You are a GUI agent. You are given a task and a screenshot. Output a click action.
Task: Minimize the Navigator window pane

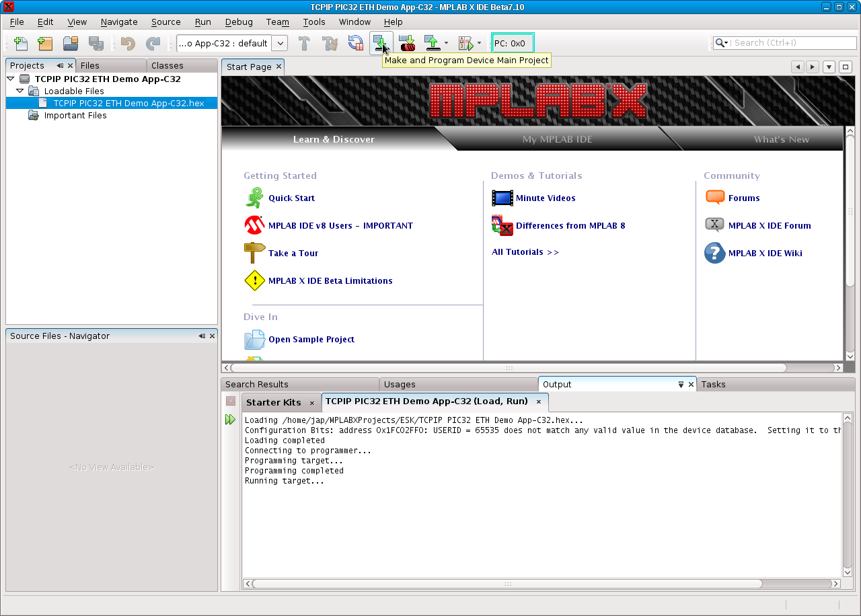pos(202,336)
